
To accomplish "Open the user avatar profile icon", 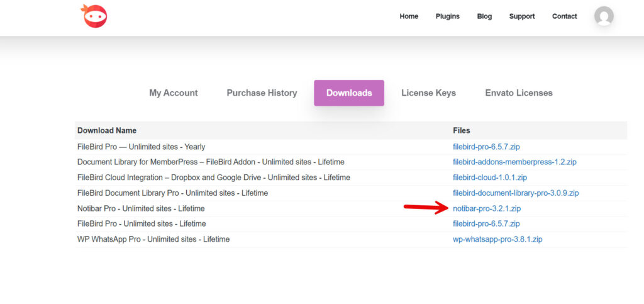I will pos(604,16).
